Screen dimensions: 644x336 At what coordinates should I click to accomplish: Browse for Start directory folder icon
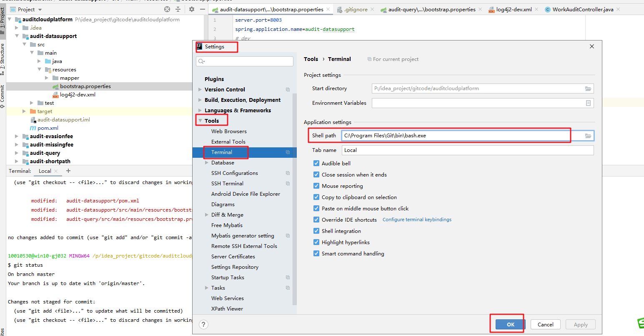pos(588,88)
